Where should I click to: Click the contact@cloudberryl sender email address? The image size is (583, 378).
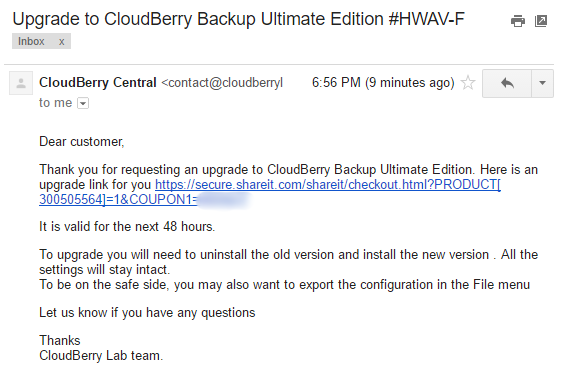pyautogui.click(x=222, y=83)
